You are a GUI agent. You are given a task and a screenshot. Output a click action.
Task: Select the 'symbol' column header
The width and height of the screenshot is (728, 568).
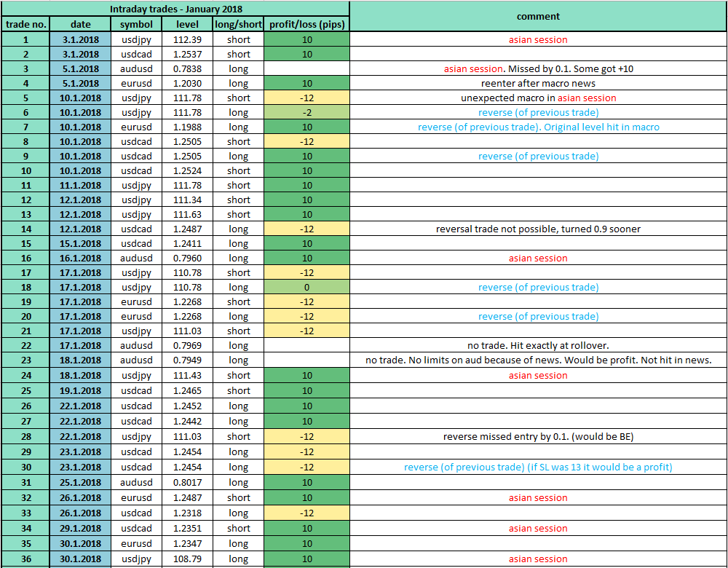(136, 24)
